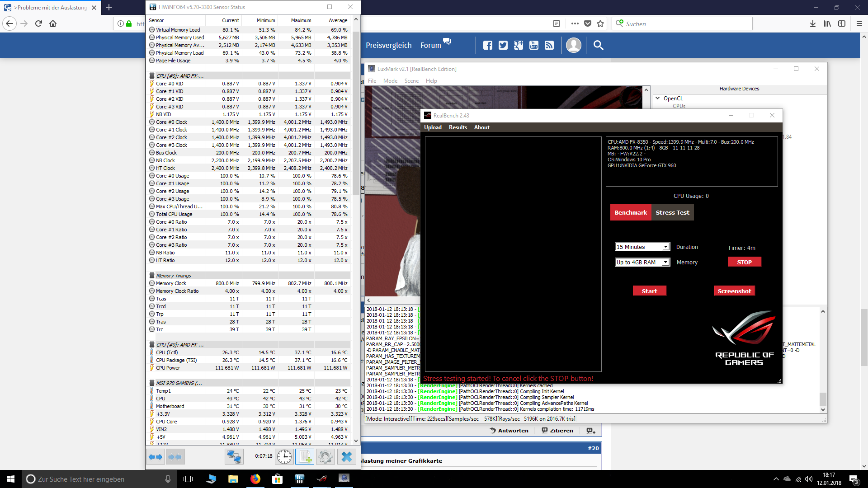Click the Firefox icon in the taskbar
The image size is (868, 488).
[255, 479]
